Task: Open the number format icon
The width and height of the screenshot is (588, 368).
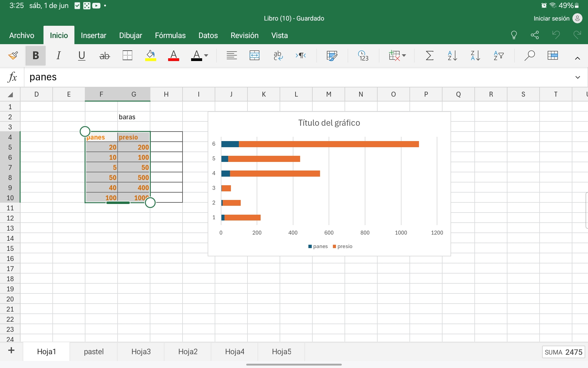Action: (363, 56)
